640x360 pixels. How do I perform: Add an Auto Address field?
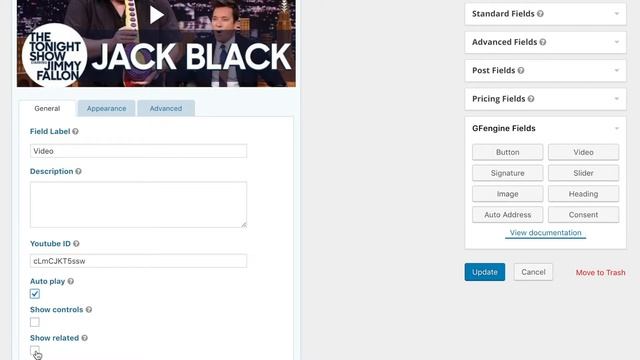pos(508,215)
